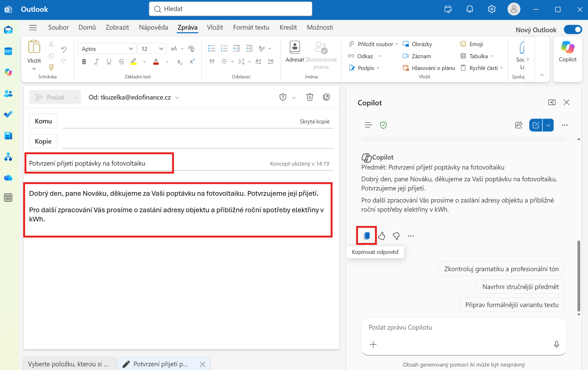
Task: Toggle underline formatting
Action: pos(109,62)
